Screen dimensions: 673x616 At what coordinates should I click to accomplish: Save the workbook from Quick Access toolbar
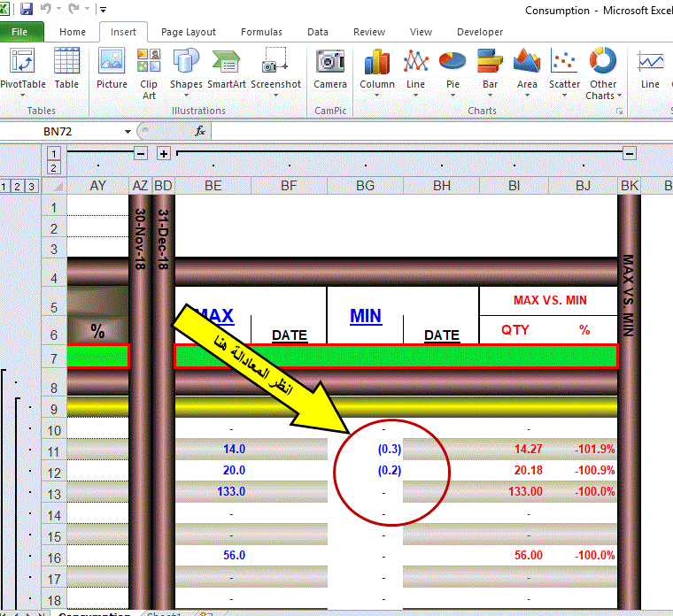pos(27,9)
